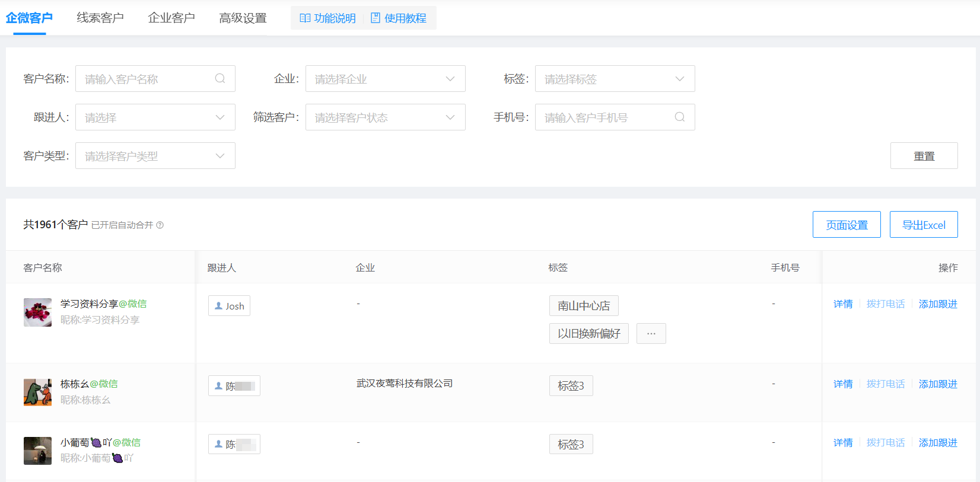
Task: Expand more tags with the ellipsis button
Action: tap(651, 333)
